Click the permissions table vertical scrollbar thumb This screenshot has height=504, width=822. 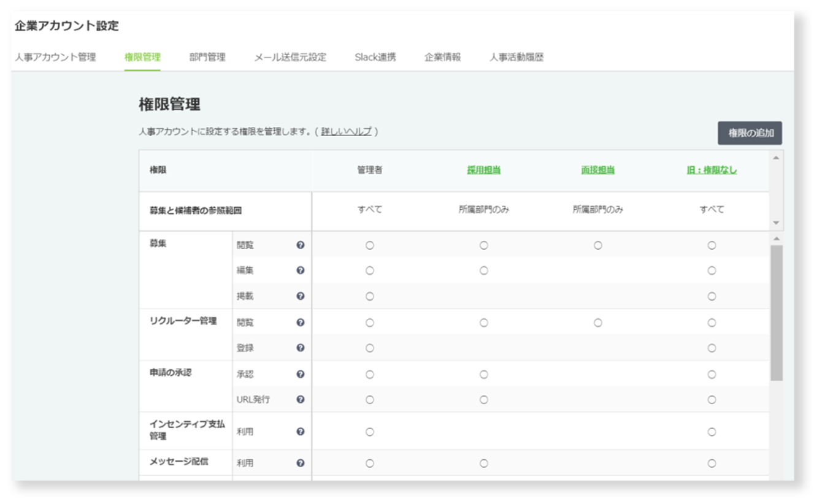[x=776, y=313]
